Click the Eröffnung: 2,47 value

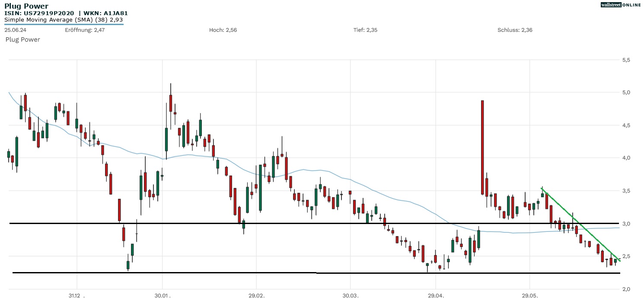tap(85, 30)
